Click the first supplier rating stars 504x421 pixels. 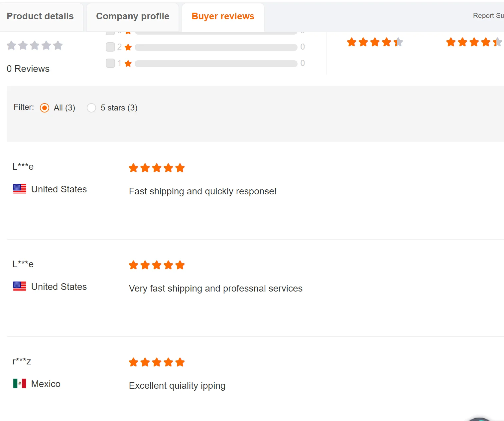tap(375, 42)
